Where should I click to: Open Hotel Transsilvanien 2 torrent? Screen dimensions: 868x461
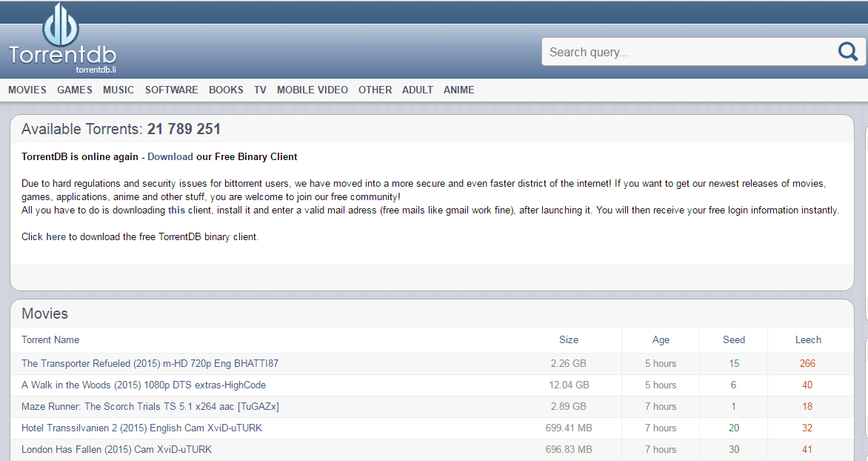tap(141, 428)
